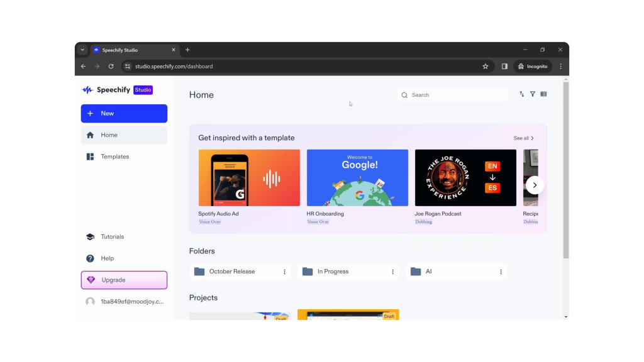Open Templates from the sidebar
This screenshot has height=362, width=644.
pyautogui.click(x=114, y=156)
